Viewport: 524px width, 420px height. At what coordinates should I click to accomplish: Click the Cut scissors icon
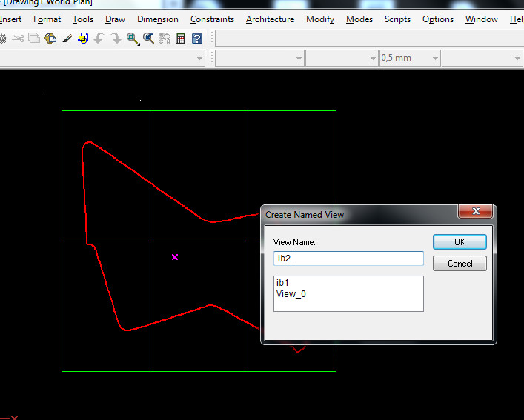coord(18,39)
